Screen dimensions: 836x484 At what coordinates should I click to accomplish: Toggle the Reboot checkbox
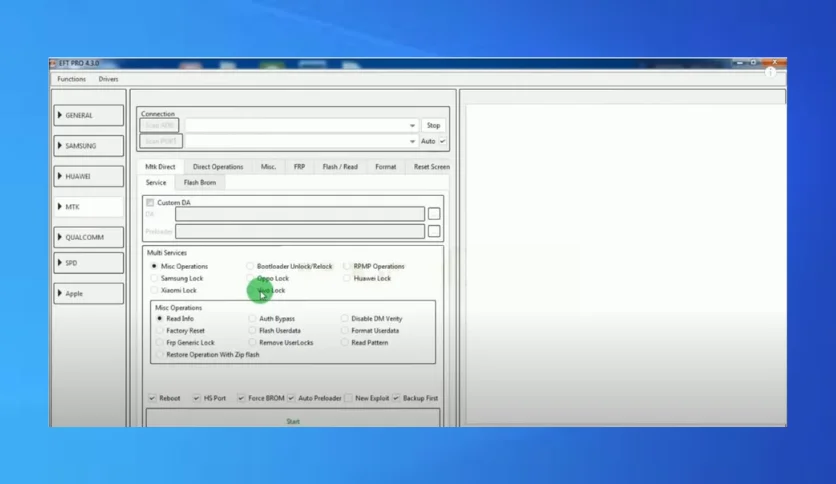[152, 398]
